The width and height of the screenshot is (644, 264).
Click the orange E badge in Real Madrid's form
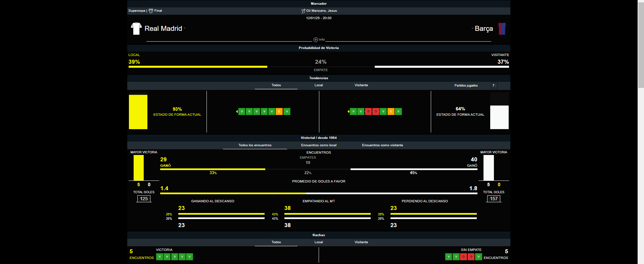pyautogui.click(x=279, y=112)
